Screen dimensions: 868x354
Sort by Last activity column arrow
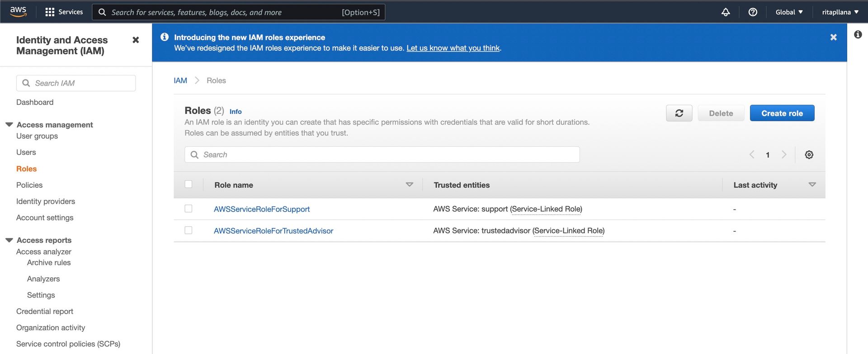(812, 185)
